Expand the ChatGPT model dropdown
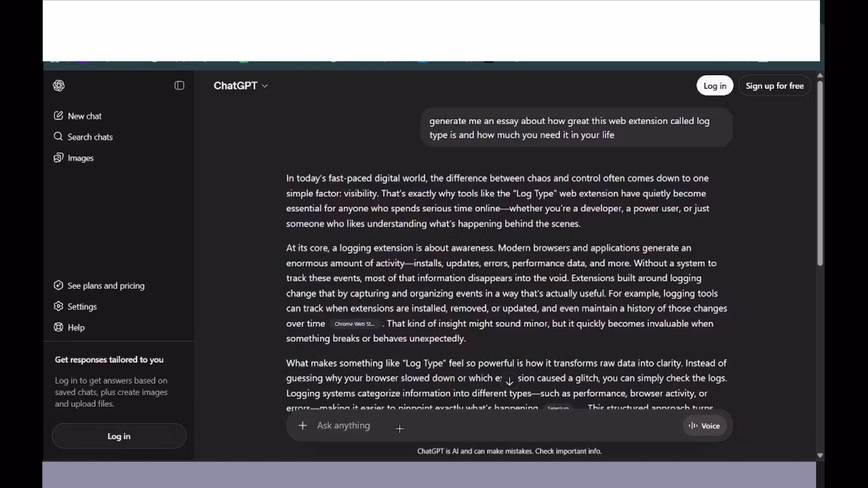 241,85
